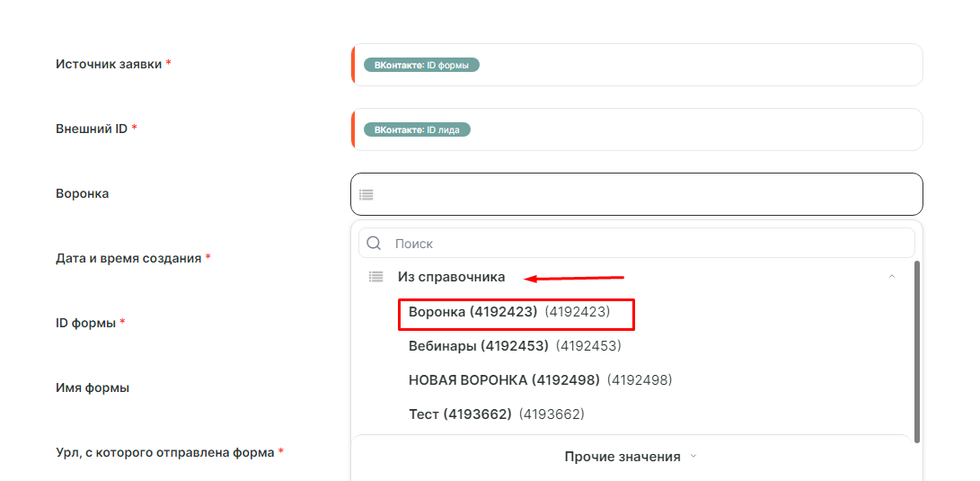Select Вебинары (4192453) option
The height and width of the screenshot is (481, 980).
(x=515, y=345)
